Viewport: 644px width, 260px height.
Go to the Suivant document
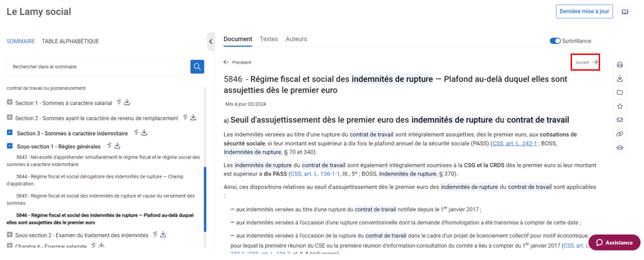[x=586, y=62]
